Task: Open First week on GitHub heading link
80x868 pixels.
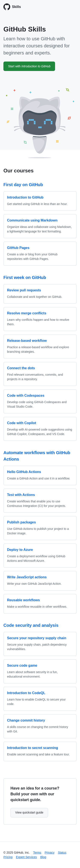Action: coord(25,278)
